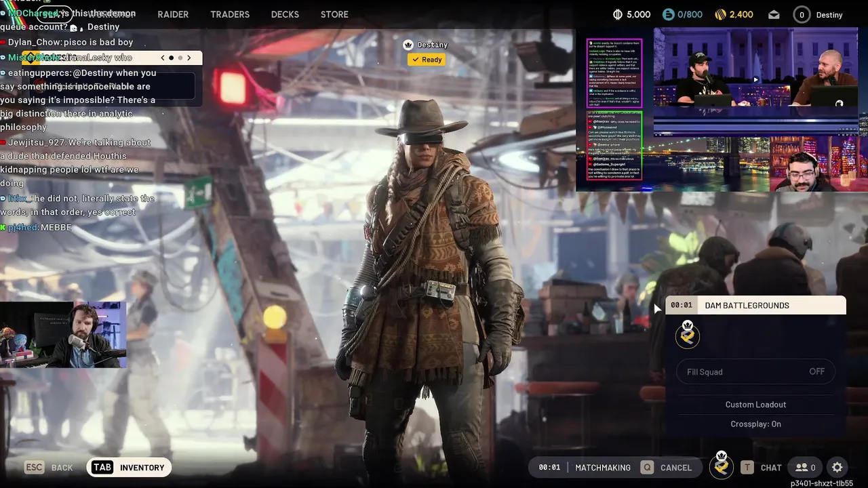Click chat message from pj4hed saying MEBBE

tap(36, 227)
